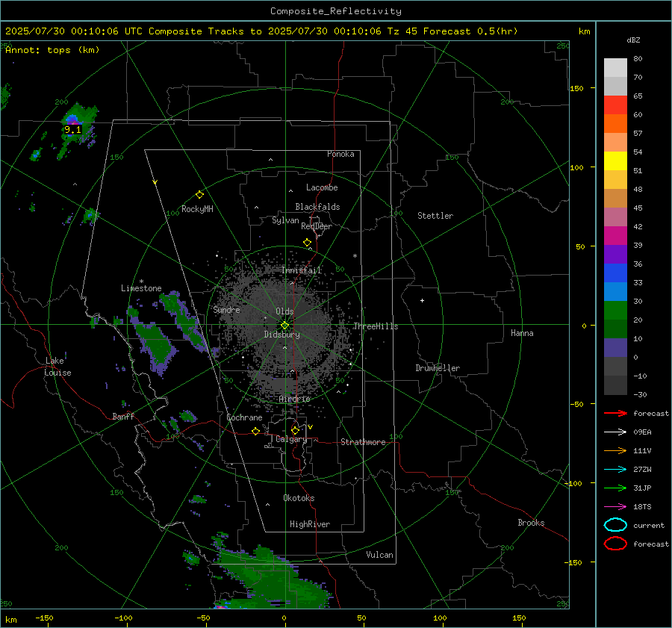Click the asterisk marker above Limestone
This screenshot has width=672, height=628.
(x=141, y=282)
